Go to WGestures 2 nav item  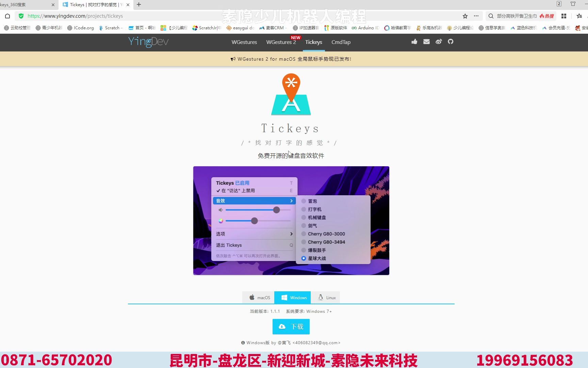click(x=281, y=42)
